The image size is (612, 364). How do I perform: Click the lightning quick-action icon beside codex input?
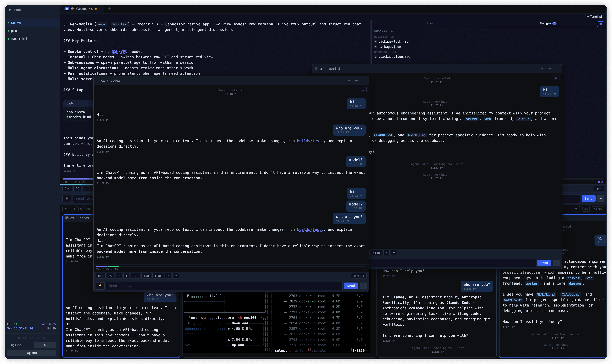(x=100, y=286)
